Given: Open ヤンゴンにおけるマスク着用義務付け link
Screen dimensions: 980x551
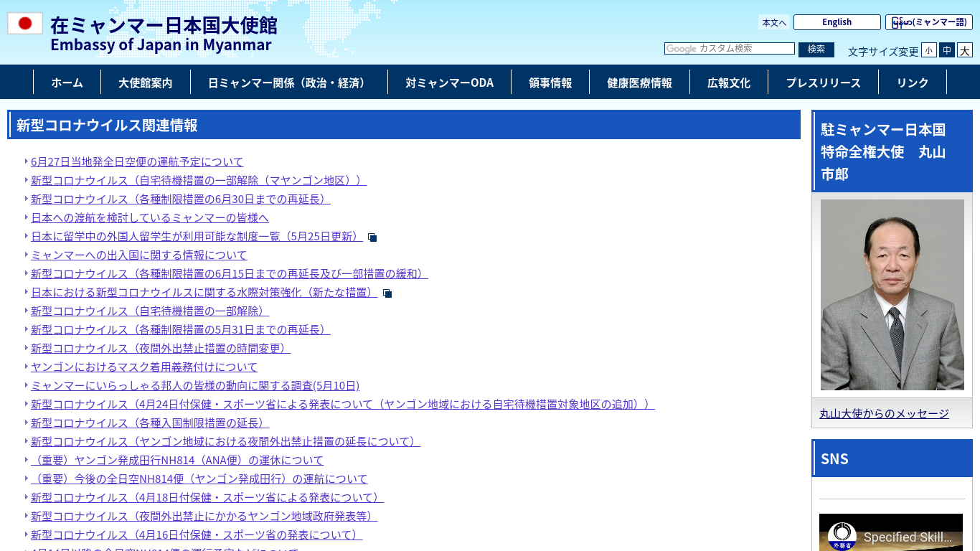Looking at the screenshot, I should (x=144, y=367).
